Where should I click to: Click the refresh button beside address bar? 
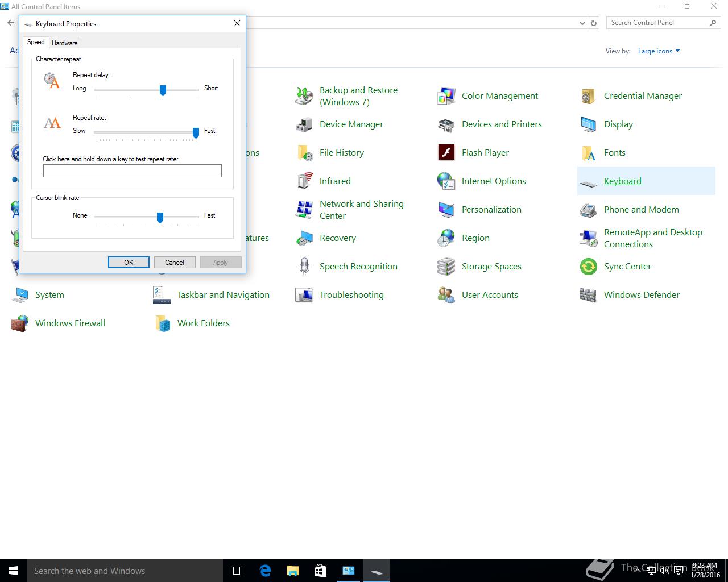(x=594, y=23)
